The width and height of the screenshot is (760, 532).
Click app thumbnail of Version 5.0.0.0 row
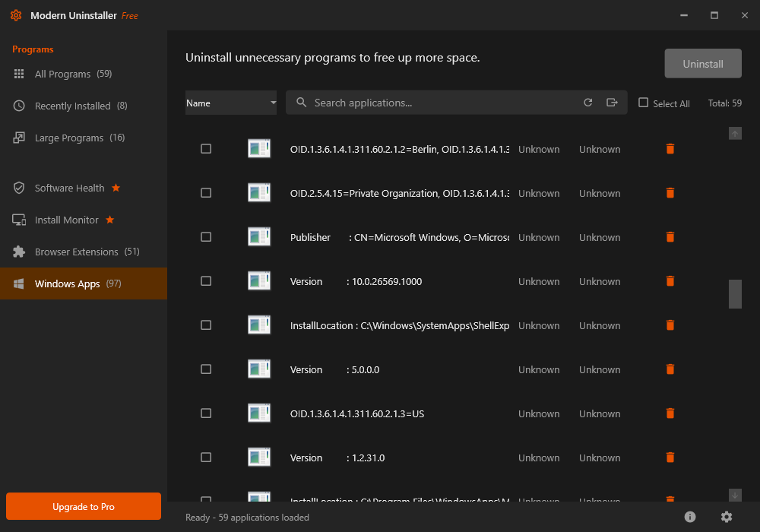pos(259,369)
